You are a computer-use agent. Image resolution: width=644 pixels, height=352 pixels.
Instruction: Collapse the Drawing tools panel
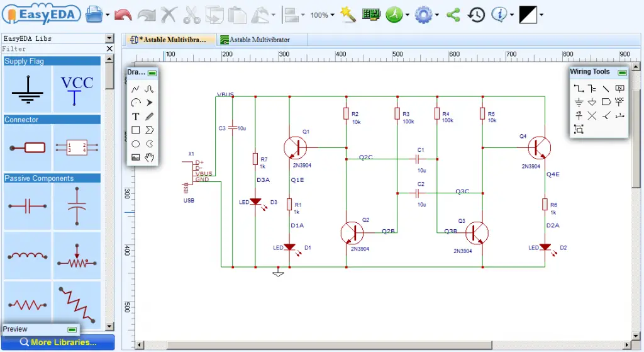coord(152,73)
